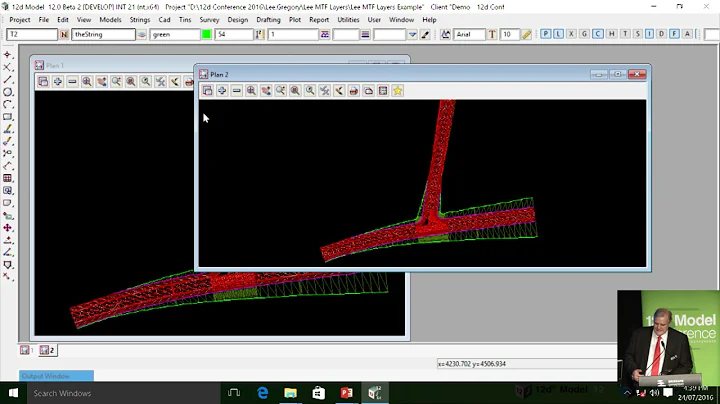
Task: Toggle the C snap button
Action: (597, 34)
